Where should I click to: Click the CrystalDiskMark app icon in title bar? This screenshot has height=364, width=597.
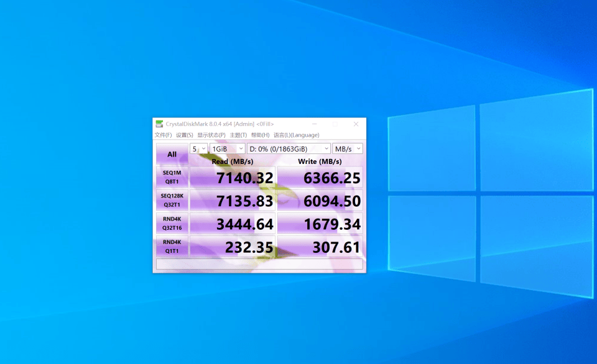point(159,124)
